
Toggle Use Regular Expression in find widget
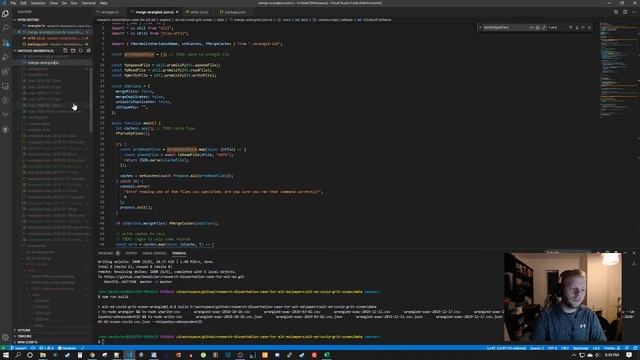pyautogui.click(x=543, y=27)
